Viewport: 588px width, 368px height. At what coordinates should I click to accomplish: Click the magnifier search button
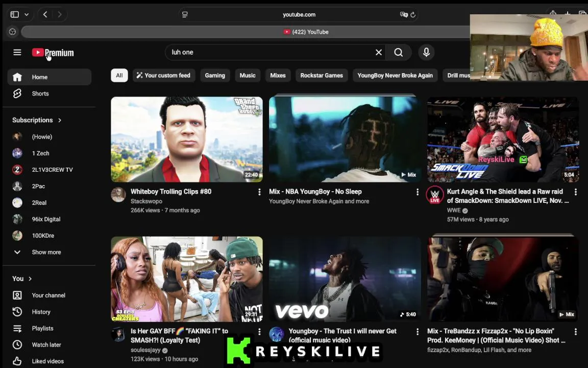pos(399,53)
